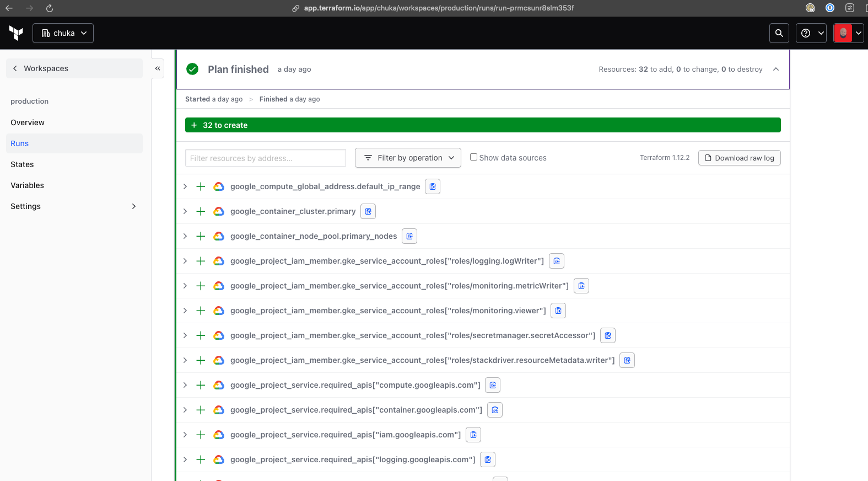Click Google Cloud icon on default_ip_range row

coord(219,186)
